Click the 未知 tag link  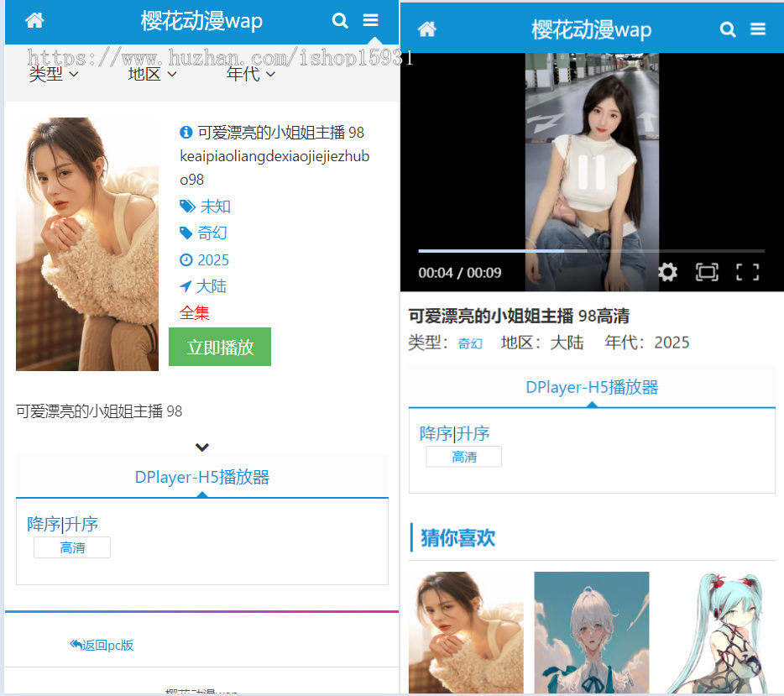coord(216,206)
